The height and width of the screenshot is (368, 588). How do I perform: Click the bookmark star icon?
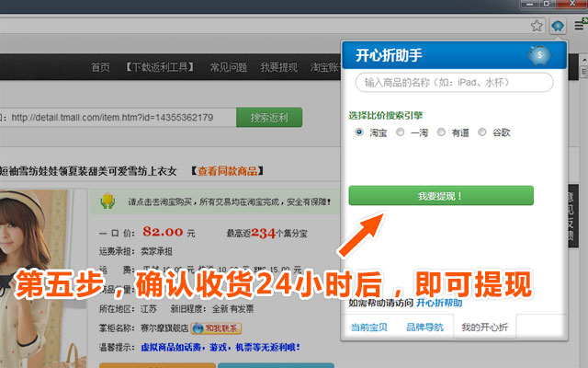tap(537, 26)
